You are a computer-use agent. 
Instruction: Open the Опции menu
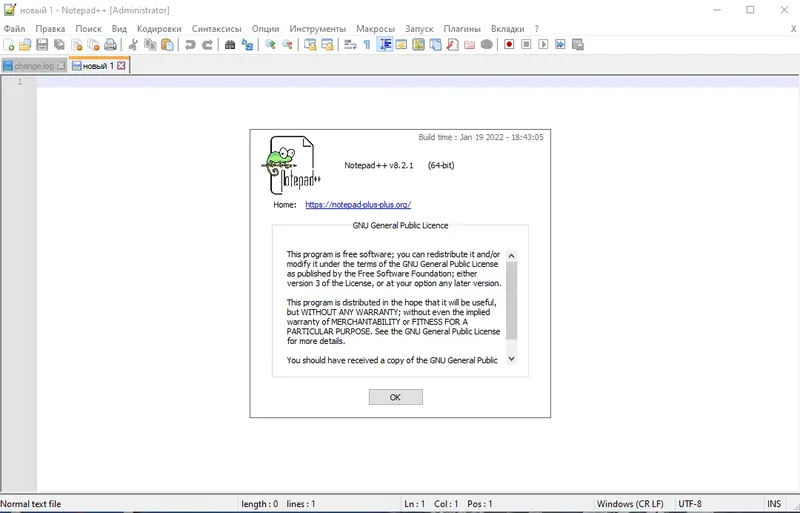coord(265,29)
